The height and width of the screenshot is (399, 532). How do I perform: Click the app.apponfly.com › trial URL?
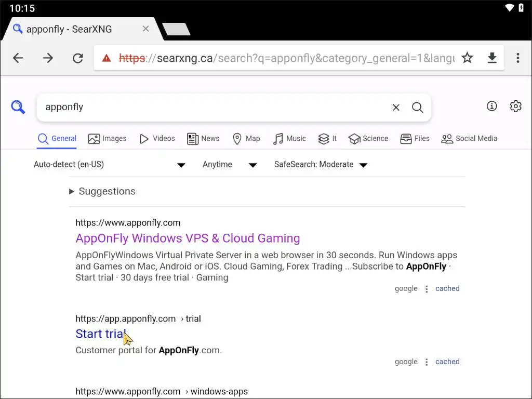(x=138, y=318)
